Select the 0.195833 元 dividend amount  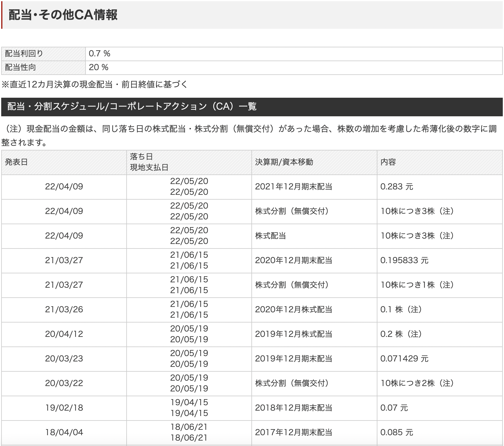coord(404,260)
